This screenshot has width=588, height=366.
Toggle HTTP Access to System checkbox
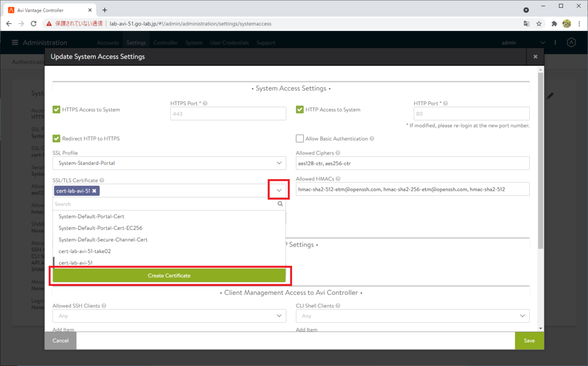(x=300, y=109)
